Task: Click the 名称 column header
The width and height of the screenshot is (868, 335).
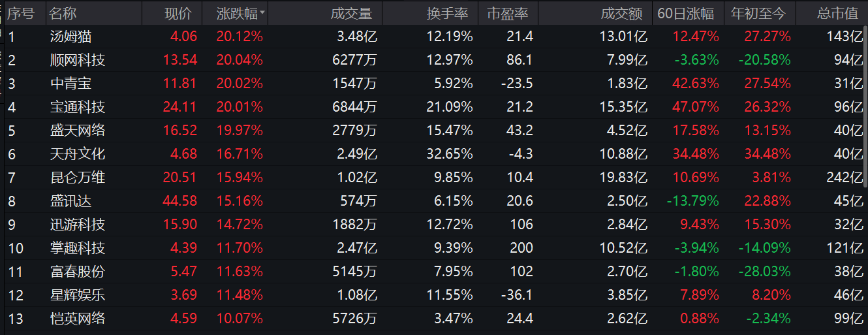Action: (63, 13)
